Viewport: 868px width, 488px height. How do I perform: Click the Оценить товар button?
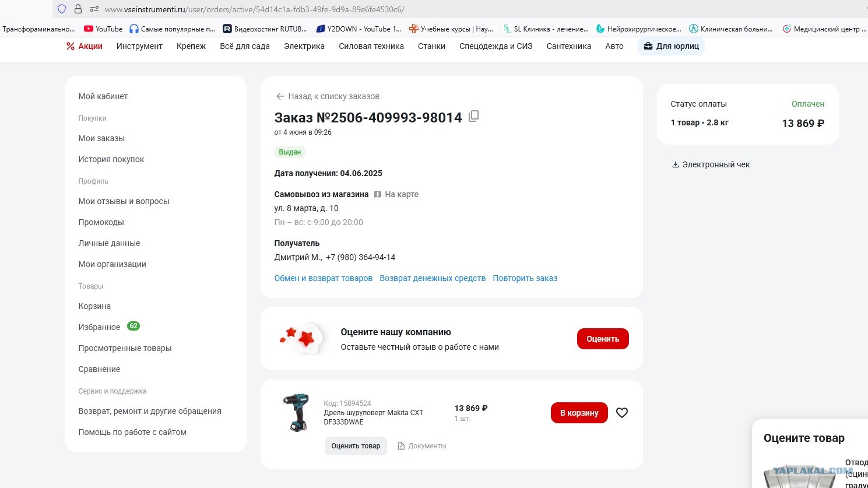point(356,446)
